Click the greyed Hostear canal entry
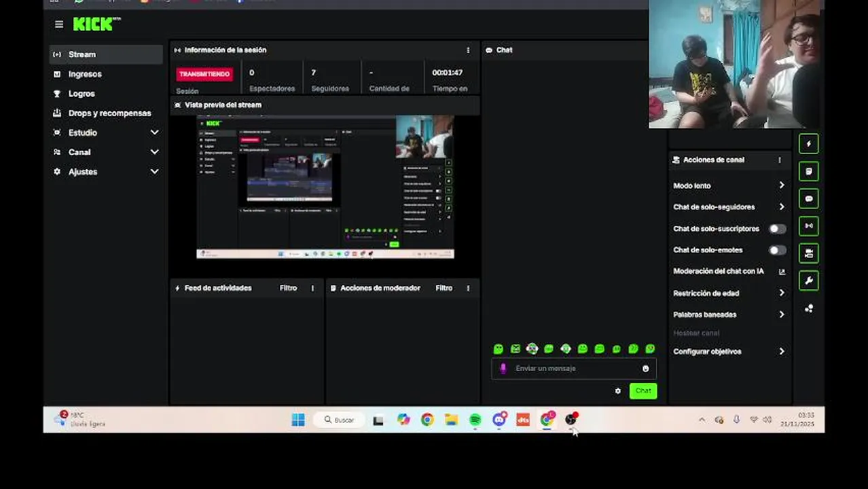 point(696,333)
